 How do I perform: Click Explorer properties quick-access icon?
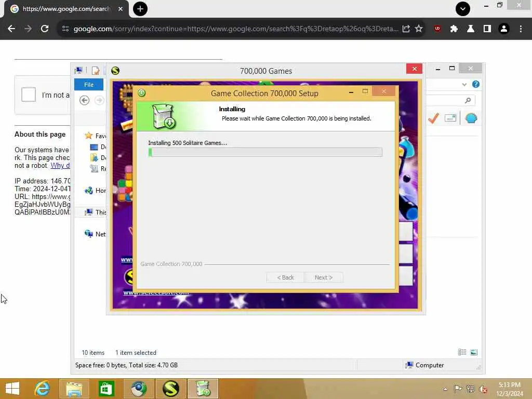[96, 71]
